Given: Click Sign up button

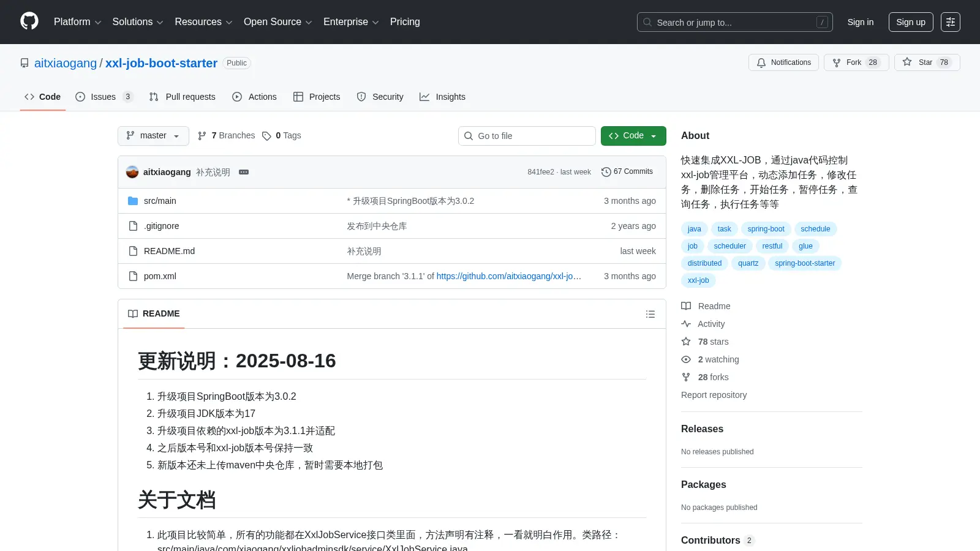Looking at the screenshot, I should [911, 22].
